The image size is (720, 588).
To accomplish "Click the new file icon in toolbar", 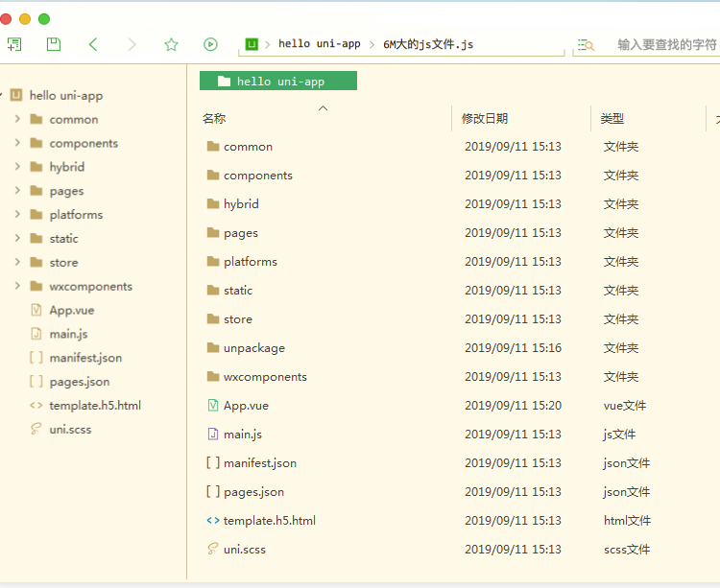I will click(x=14, y=44).
